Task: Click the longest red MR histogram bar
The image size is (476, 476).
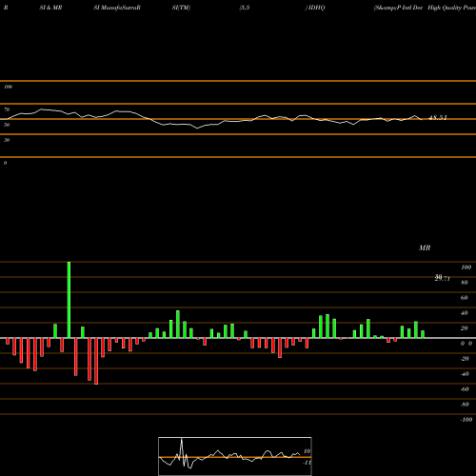Action: click(96, 361)
